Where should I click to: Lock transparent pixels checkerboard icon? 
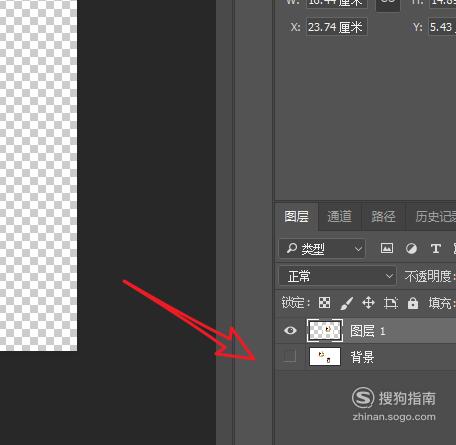pyautogui.click(x=324, y=303)
